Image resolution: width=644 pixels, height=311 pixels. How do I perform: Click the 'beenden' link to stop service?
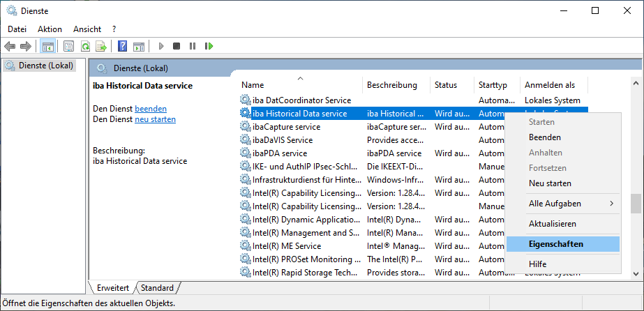tap(151, 109)
